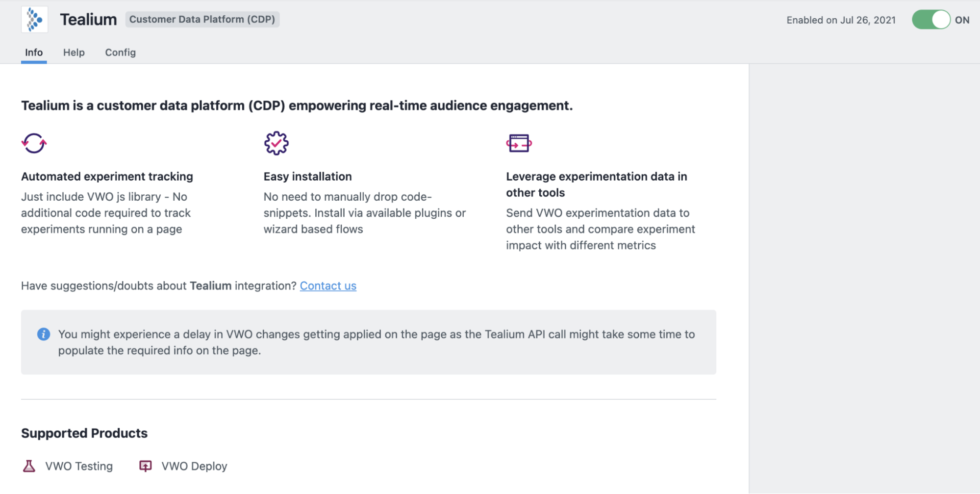This screenshot has height=494, width=980.
Task: Click the Automated experiment tracking sync icon
Action: [x=34, y=143]
